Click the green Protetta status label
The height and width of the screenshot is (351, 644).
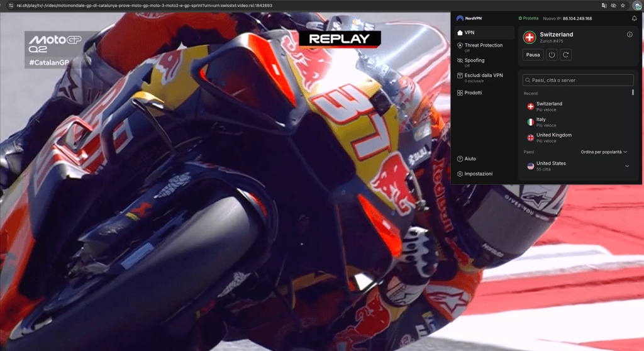point(528,18)
